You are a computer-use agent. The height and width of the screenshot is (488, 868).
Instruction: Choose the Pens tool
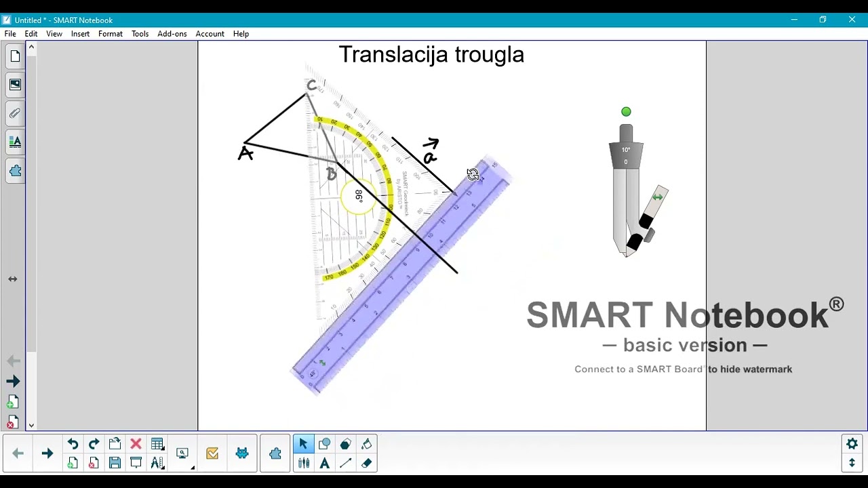pos(303,463)
